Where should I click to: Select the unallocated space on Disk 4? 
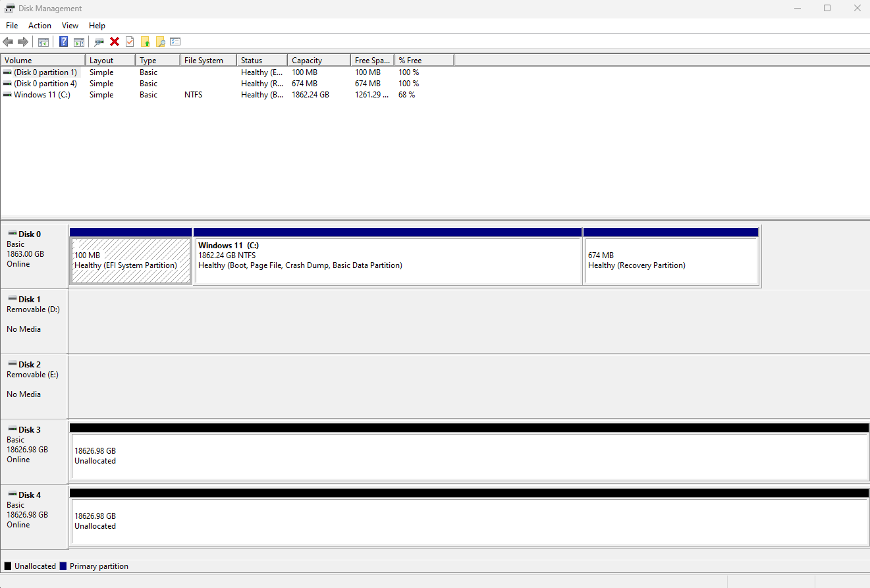(x=469, y=521)
